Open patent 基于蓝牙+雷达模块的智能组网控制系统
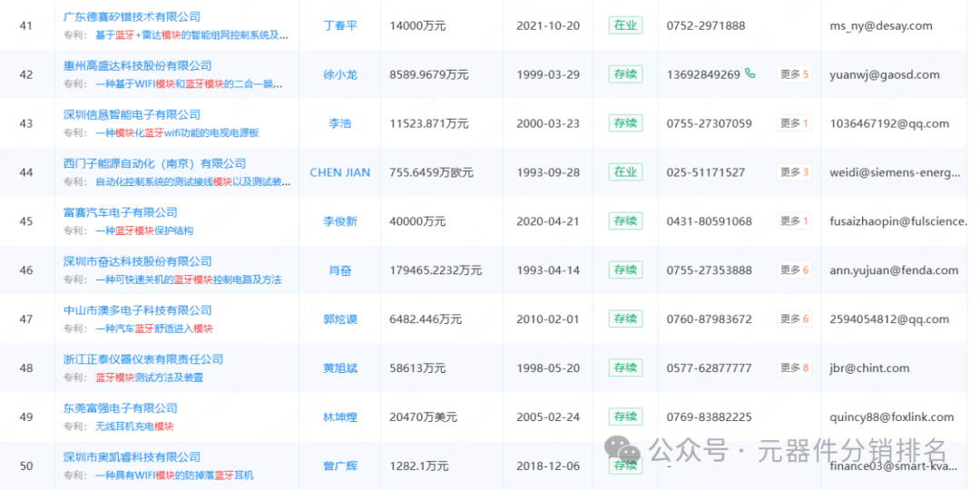Viewport: 980px width, 490px height. (191, 35)
